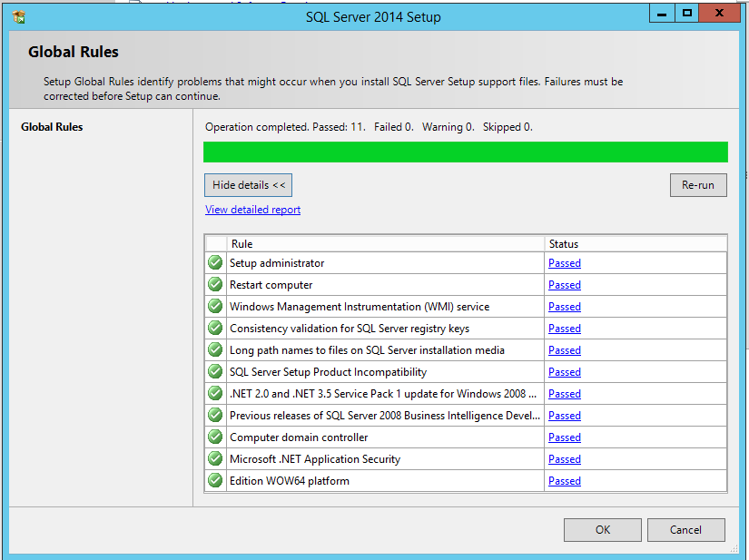This screenshot has height=560, width=749.
Task: Open the View detailed report link
Action: [252, 210]
